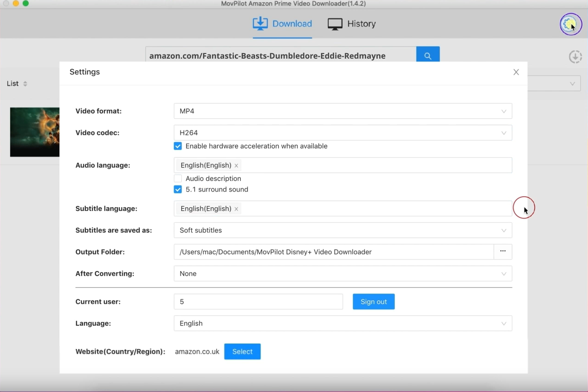
Task: Click the Output Folder path field
Action: 334,252
